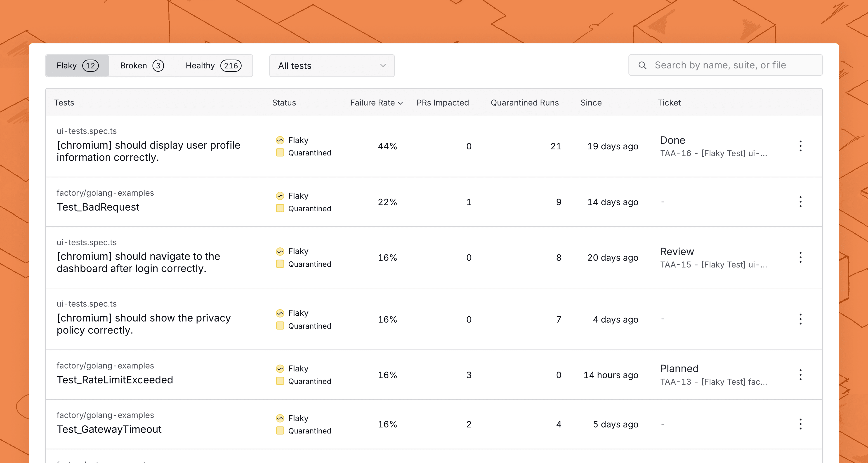
Task: Click Quarantined square on user profile test
Action: click(x=280, y=153)
